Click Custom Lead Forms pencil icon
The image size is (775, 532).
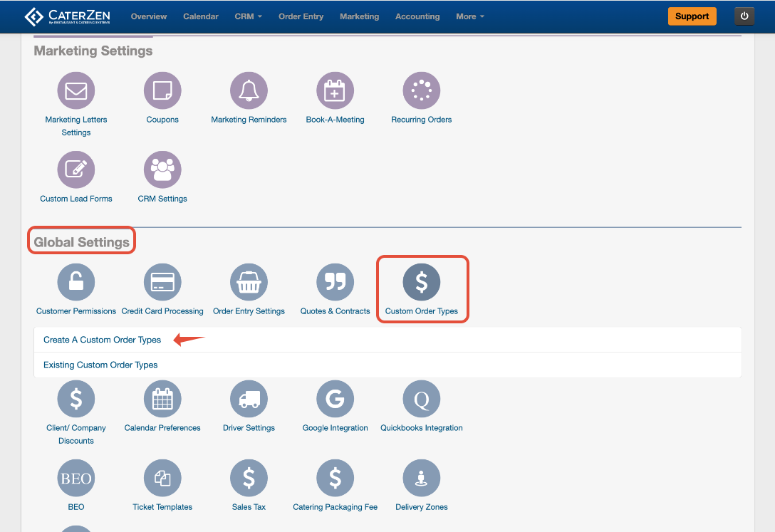[x=76, y=169]
